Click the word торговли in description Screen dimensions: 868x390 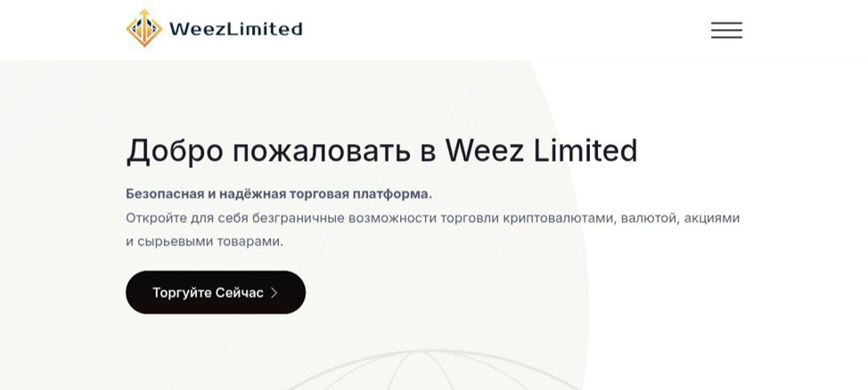tap(473, 218)
